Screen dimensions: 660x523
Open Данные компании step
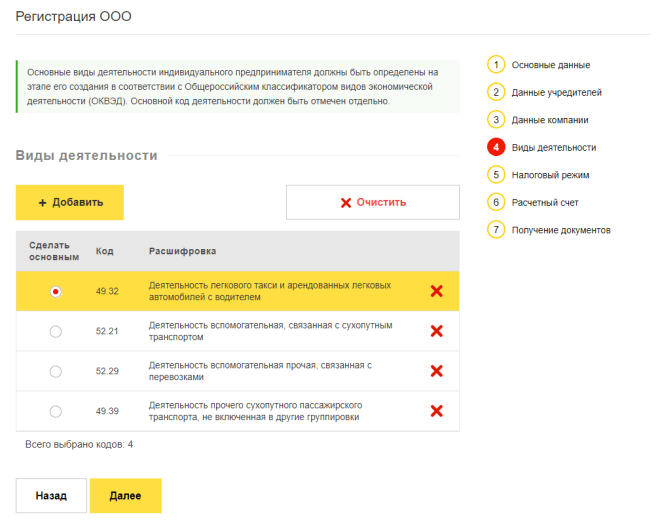[549, 120]
